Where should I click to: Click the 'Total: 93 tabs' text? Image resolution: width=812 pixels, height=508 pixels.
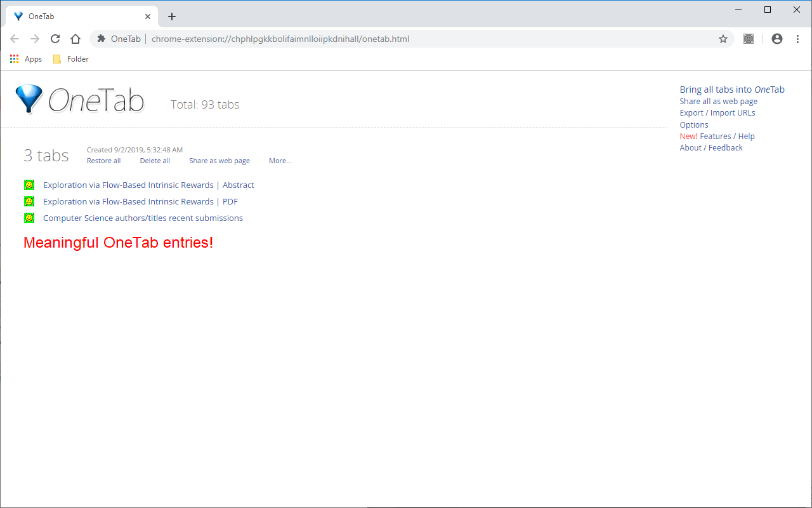pyautogui.click(x=205, y=105)
